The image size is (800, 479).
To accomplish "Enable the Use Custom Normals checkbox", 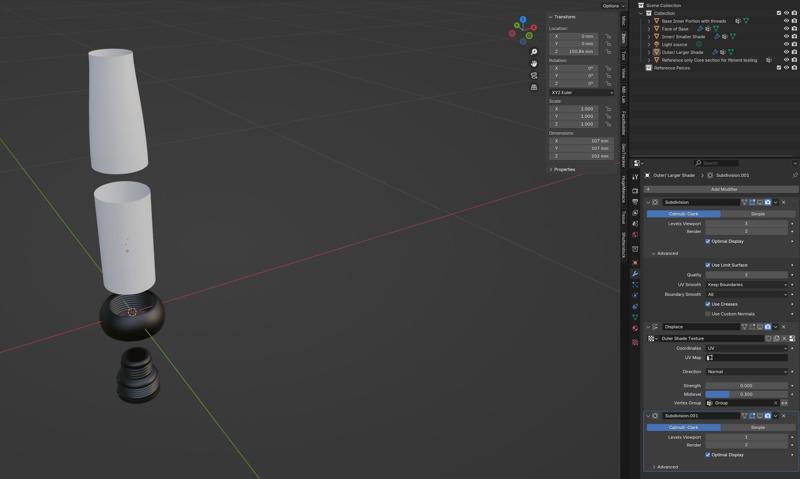I will [x=708, y=314].
